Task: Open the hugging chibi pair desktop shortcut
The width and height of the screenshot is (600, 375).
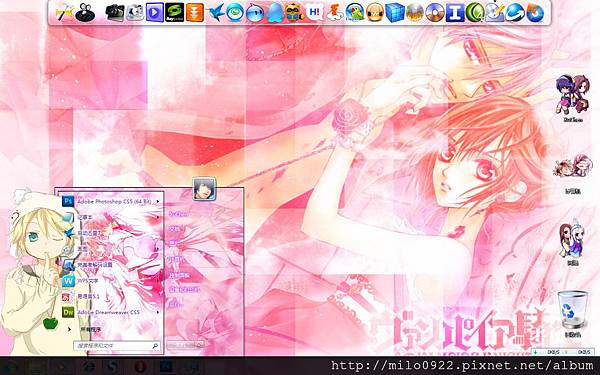Action: point(572,167)
